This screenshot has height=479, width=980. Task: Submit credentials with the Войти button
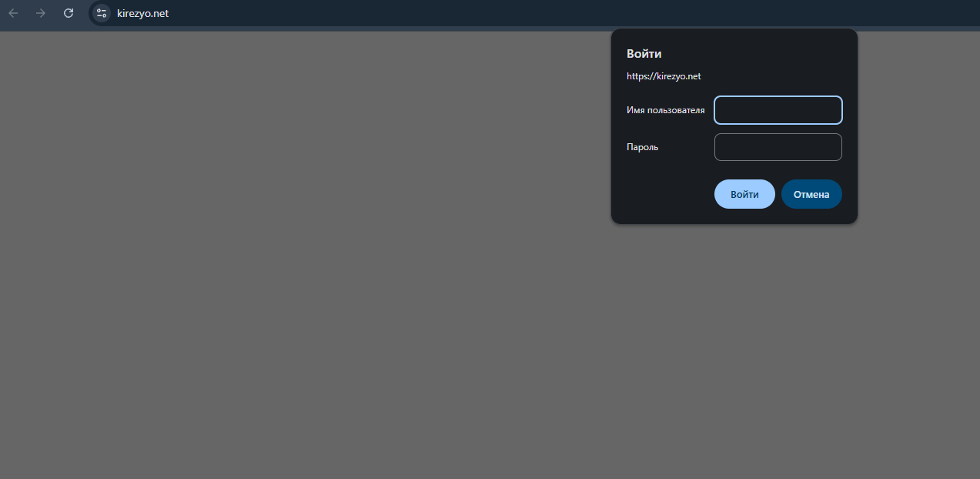tap(744, 194)
